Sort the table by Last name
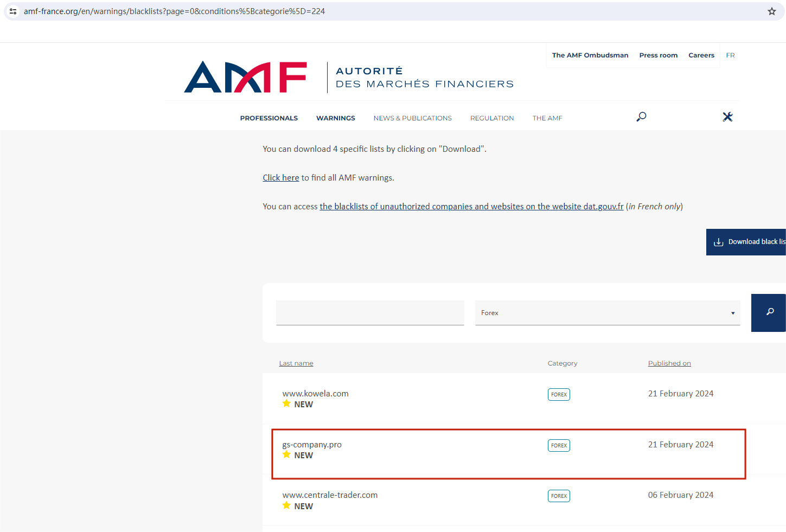The image size is (786, 532). (x=296, y=363)
